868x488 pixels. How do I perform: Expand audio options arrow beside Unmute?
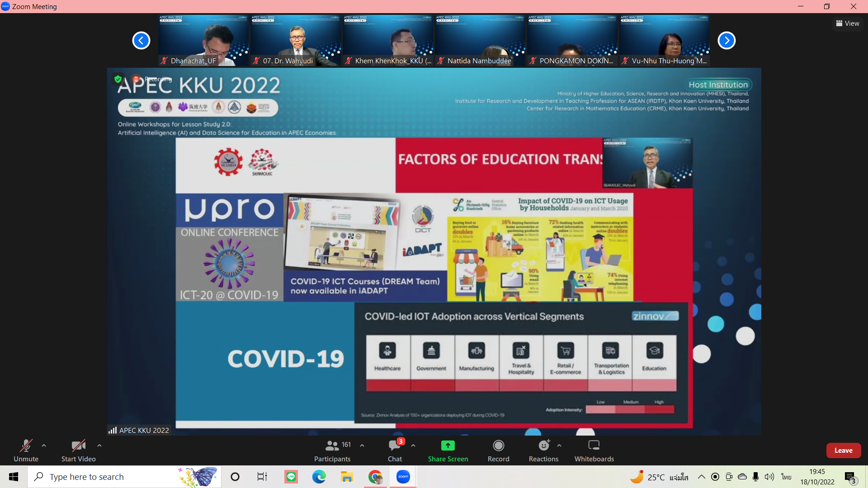click(x=44, y=446)
